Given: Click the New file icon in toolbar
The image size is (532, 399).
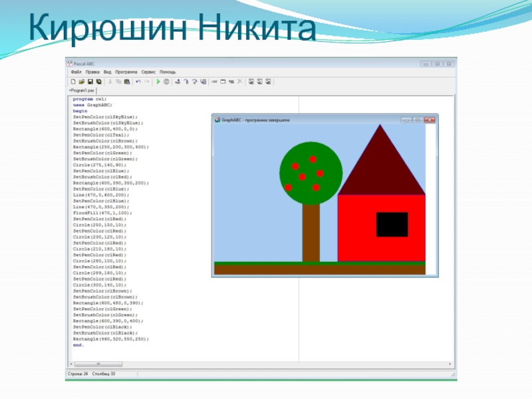Looking at the screenshot, I should coord(73,82).
